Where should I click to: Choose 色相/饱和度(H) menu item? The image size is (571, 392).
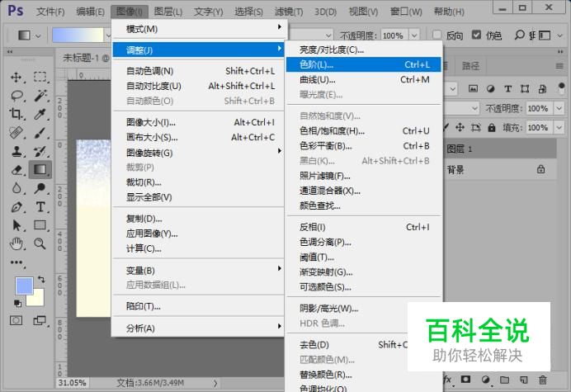[x=363, y=130]
